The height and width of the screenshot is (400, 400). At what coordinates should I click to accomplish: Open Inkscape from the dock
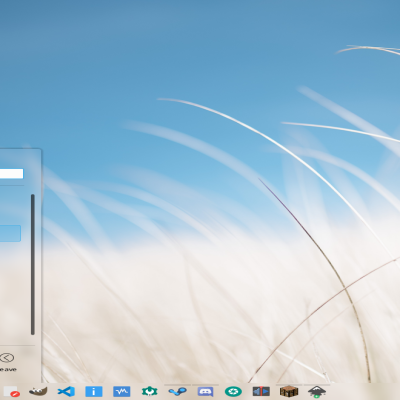pos(317,391)
